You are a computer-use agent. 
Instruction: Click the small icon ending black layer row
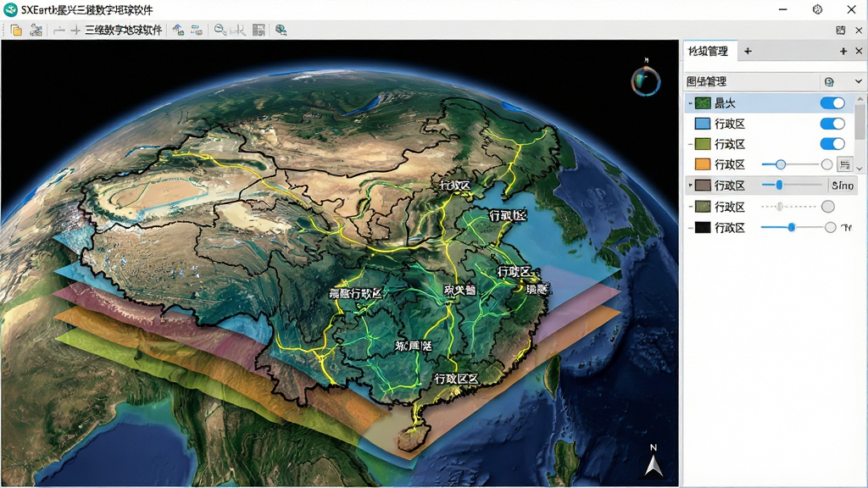847,227
